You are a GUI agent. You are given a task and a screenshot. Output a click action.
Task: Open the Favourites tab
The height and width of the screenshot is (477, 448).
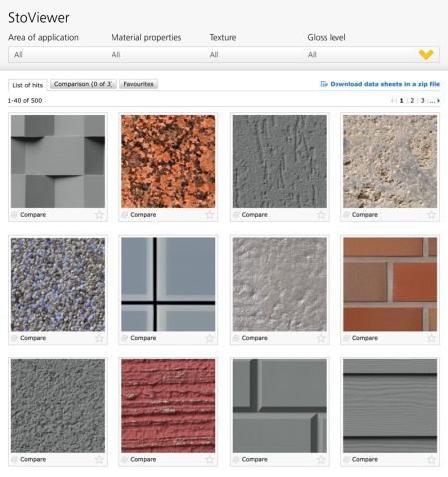(138, 84)
